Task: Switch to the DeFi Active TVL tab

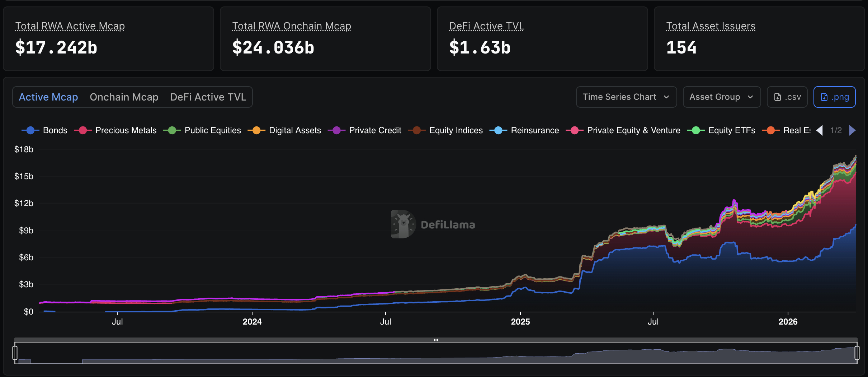Action: (x=207, y=97)
